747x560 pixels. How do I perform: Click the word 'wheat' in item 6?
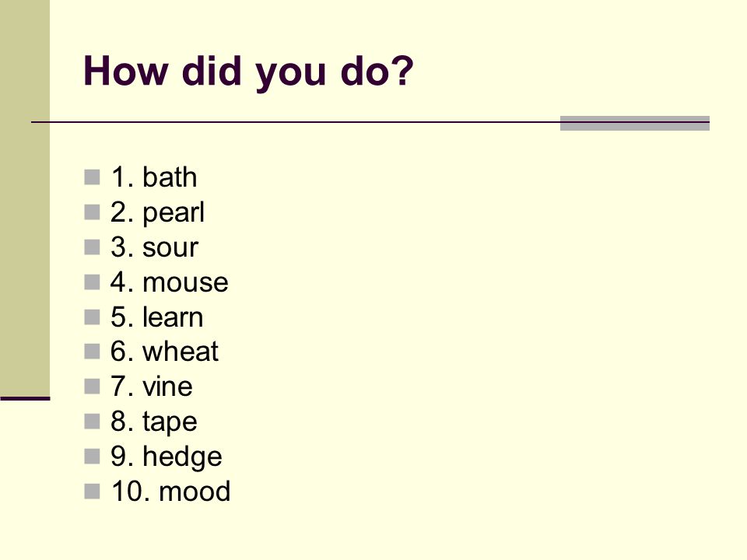coord(180,352)
